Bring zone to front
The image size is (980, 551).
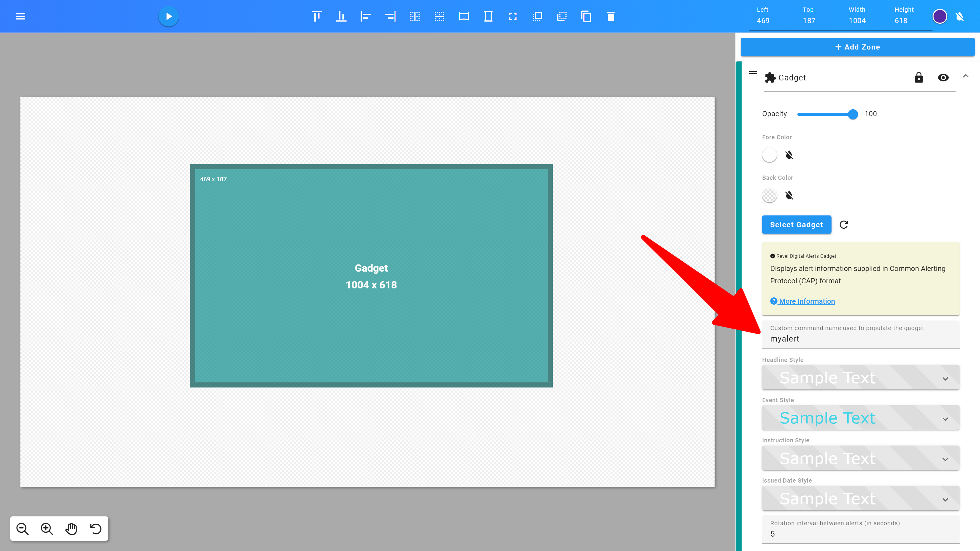coord(537,16)
